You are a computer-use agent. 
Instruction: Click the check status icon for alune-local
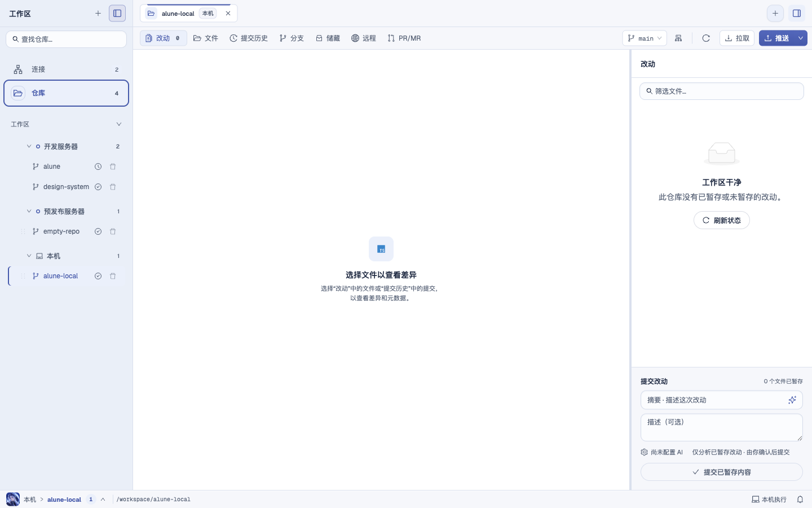98,276
